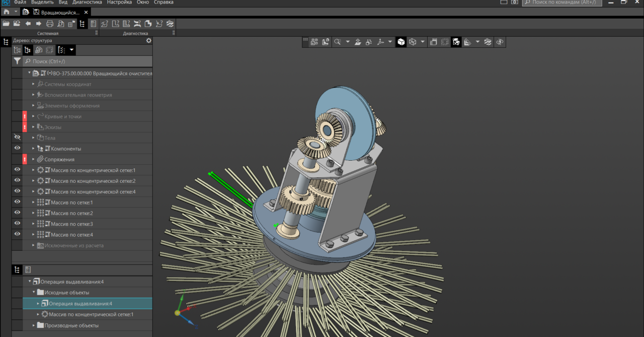The width and height of the screenshot is (644, 337).
Task: Open the tree panel settings gear
Action: pyautogui.click(x=148, y=40)
